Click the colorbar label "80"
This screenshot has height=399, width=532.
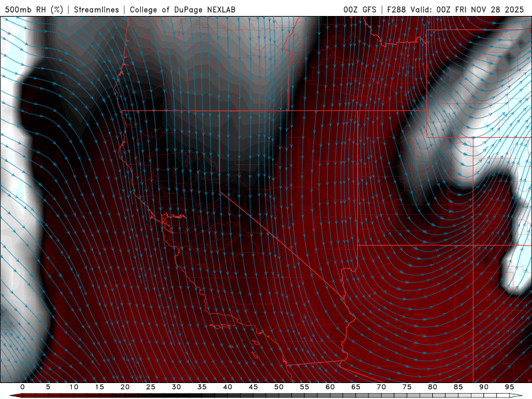[x=433, y=387]
